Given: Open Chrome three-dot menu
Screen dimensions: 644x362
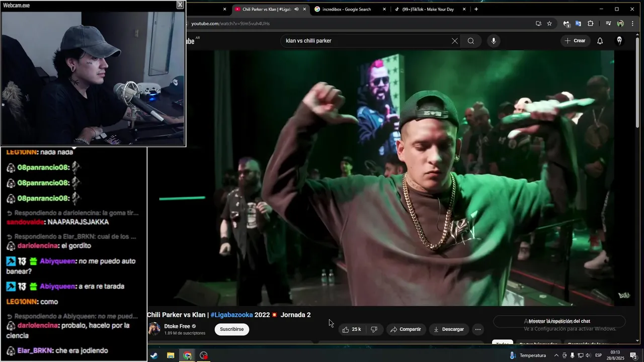Looking at the screenshot, I should point(632,23).
